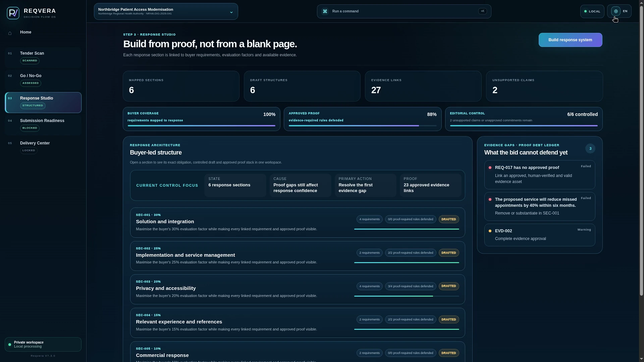
Task: Expand SEC-005 Commercial response section
Action: pos(298,352)
